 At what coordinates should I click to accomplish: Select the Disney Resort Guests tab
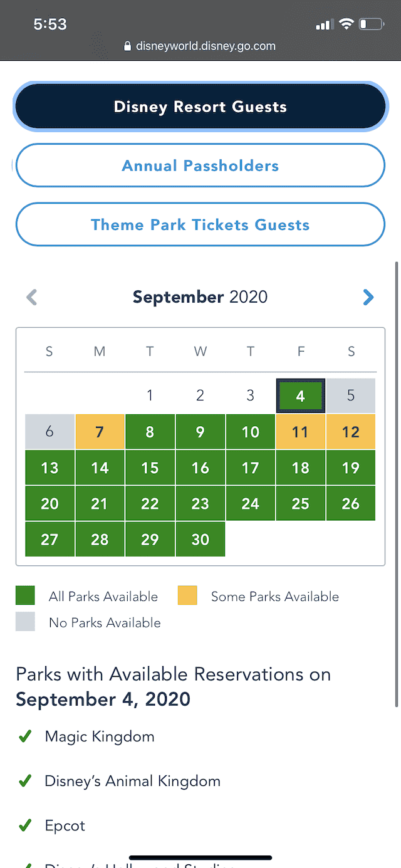pos(200,107)
